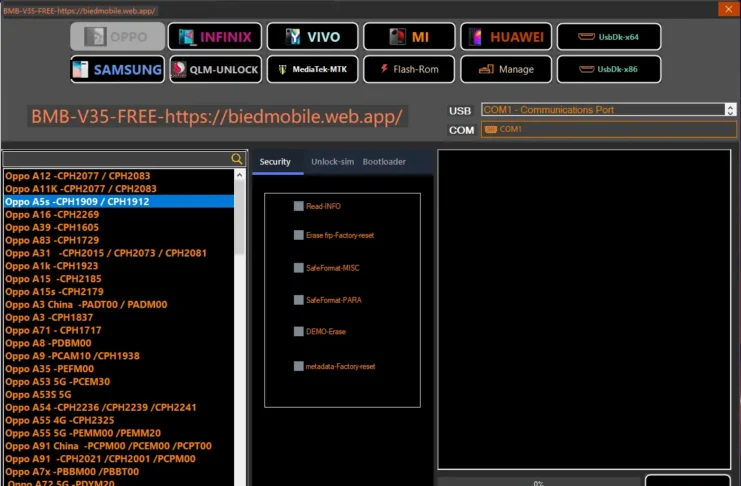The image size is (741, 486).
Task: Open the biedmobile.web.app banner link
Action: [x=217, y=116]
